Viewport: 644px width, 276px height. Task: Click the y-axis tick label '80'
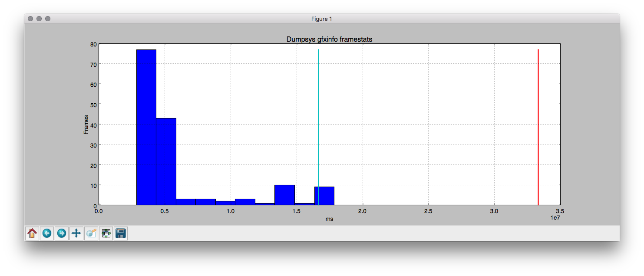pos(93,44)
